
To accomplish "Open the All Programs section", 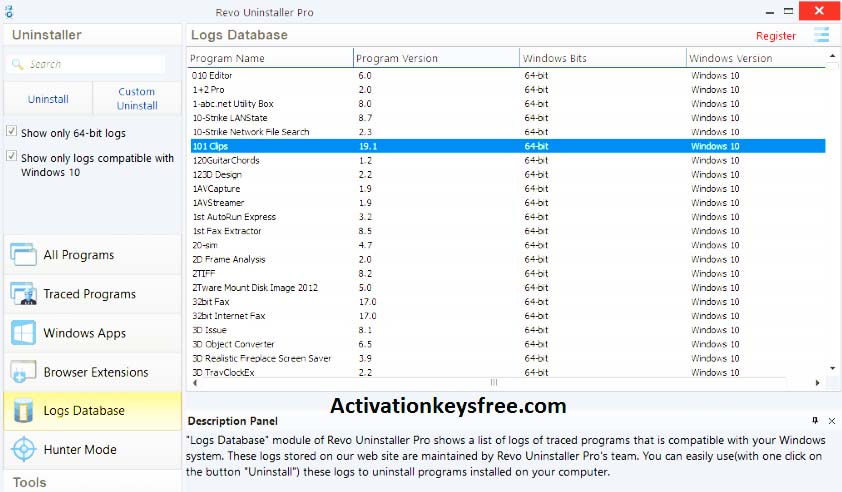I will pyautogui.click(x=92, y=255).
